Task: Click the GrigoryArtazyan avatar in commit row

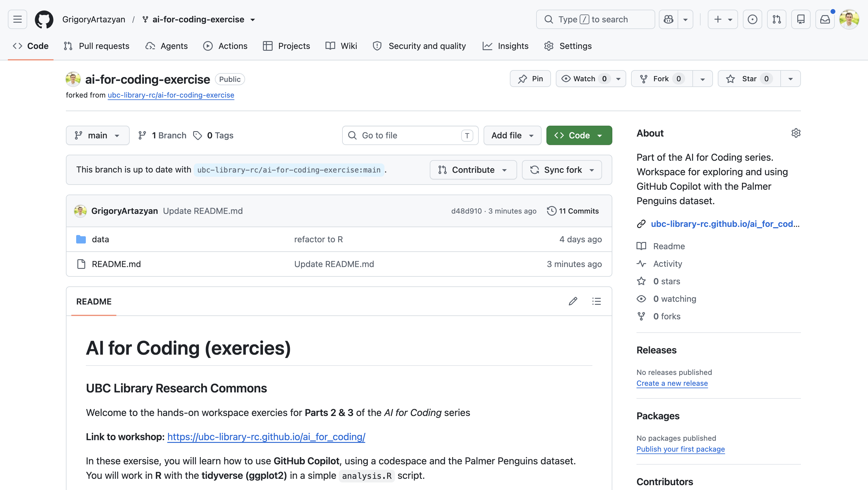Action: (80, 211)
